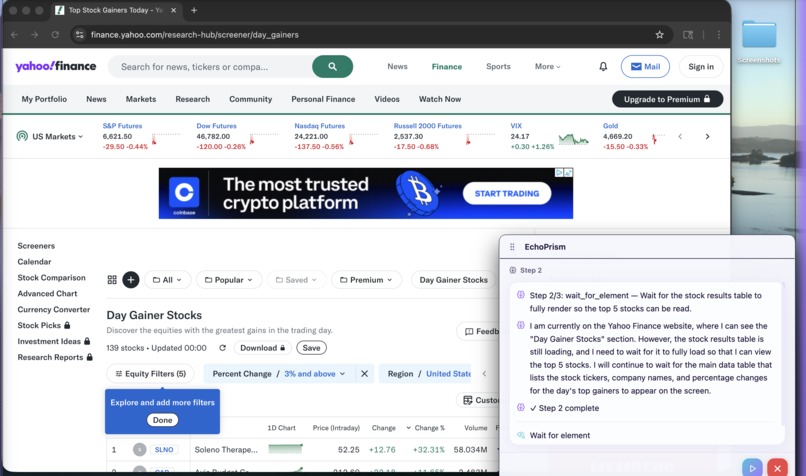Open the SLNO ticker link
Screen dimensions: 806x476
pyautogui.click(x=164, y=450)
